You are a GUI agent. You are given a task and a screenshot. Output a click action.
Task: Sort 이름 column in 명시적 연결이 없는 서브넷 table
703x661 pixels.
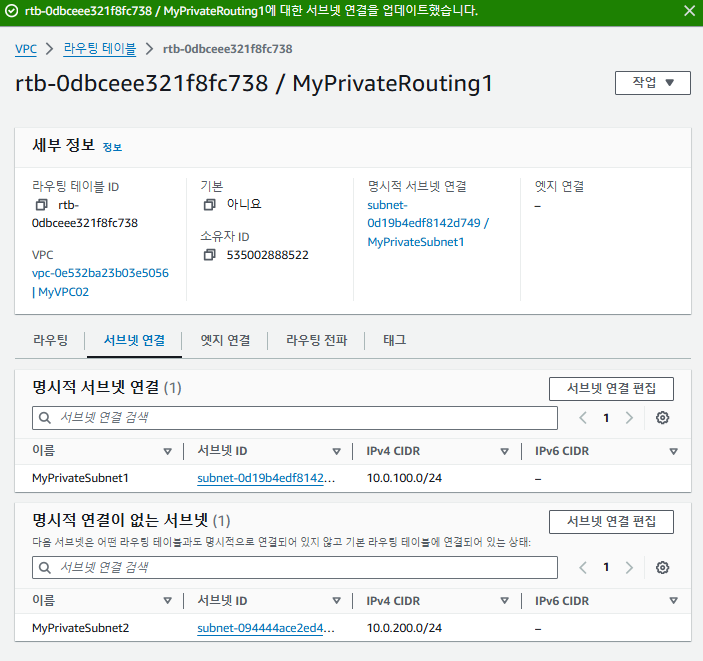tap(168, 601)
